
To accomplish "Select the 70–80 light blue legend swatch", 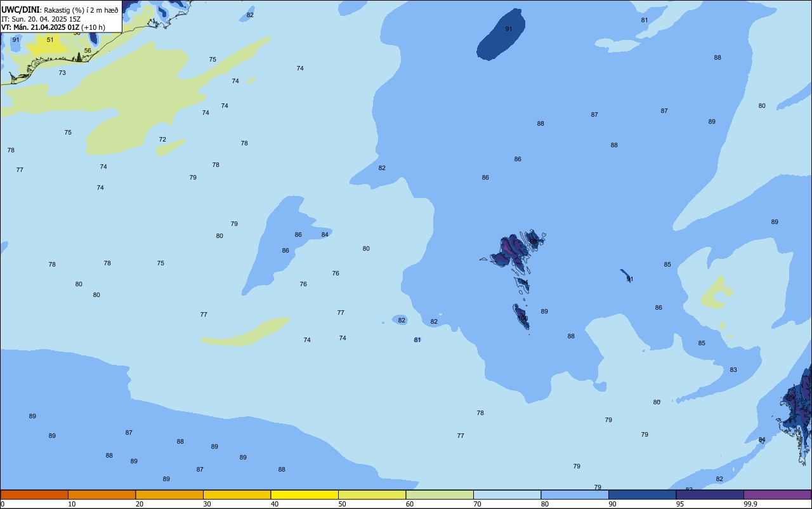I will [507, 494].
